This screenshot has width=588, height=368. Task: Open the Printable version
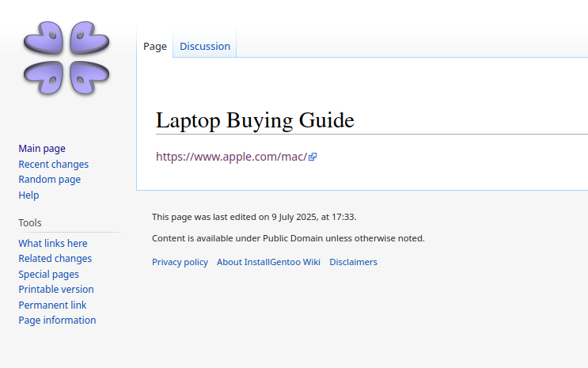56,290
